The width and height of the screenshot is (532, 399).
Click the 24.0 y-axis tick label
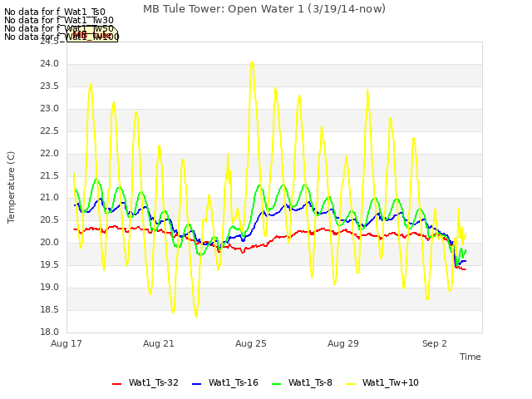click(50, 64)
